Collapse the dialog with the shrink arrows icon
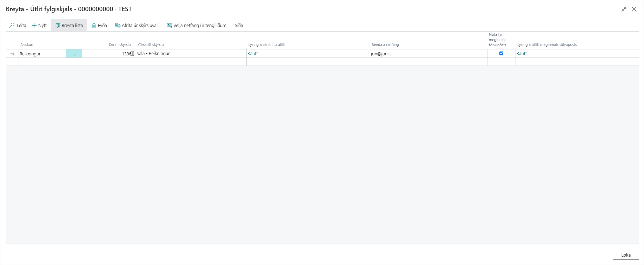 [624, 9]
